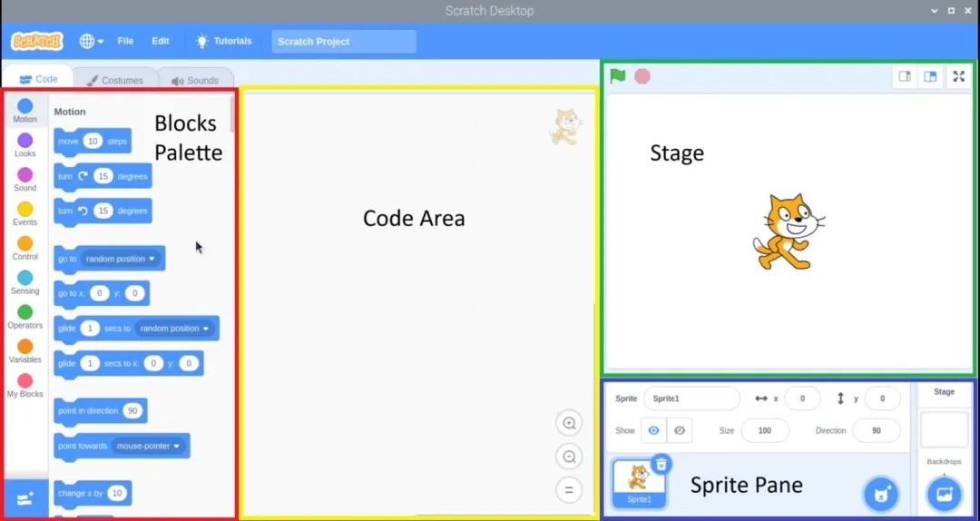
Task: Select the Sound block category
Action: (x=25, y=180)
